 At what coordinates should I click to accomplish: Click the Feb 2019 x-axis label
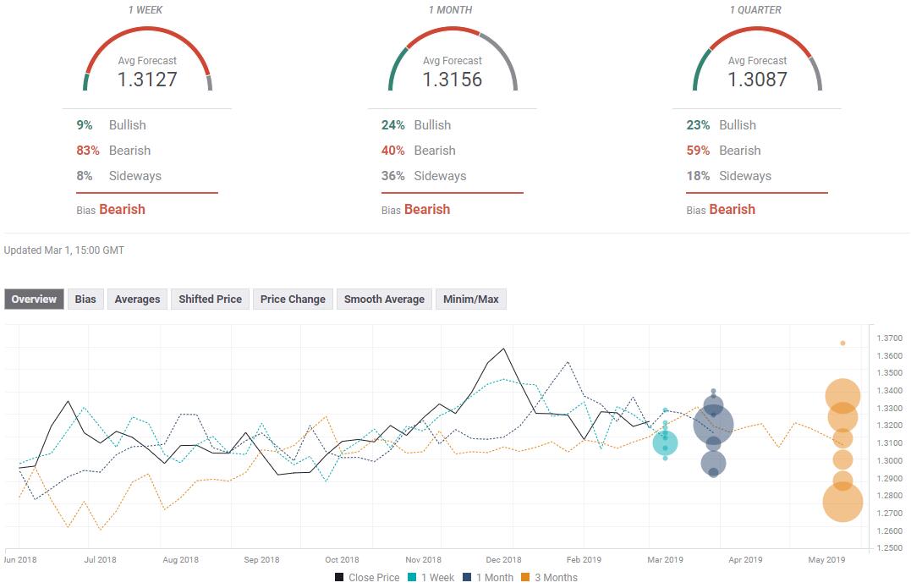tap(584, 559)
